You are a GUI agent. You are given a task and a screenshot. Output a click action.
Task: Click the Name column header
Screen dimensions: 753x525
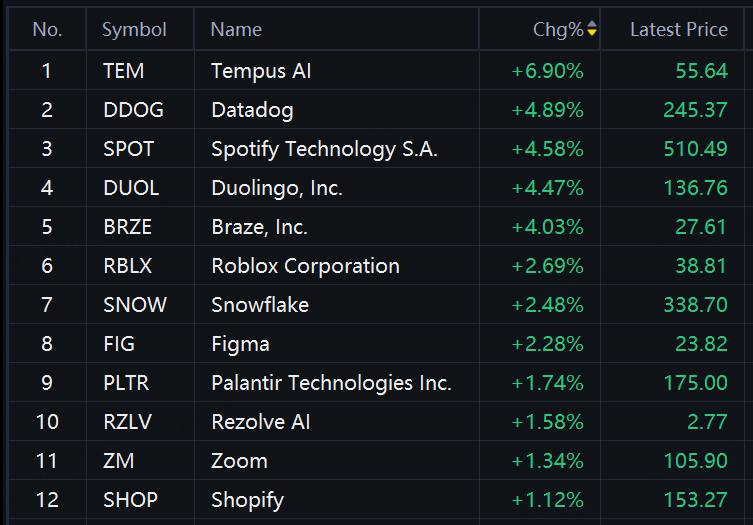tap(236, 30)
